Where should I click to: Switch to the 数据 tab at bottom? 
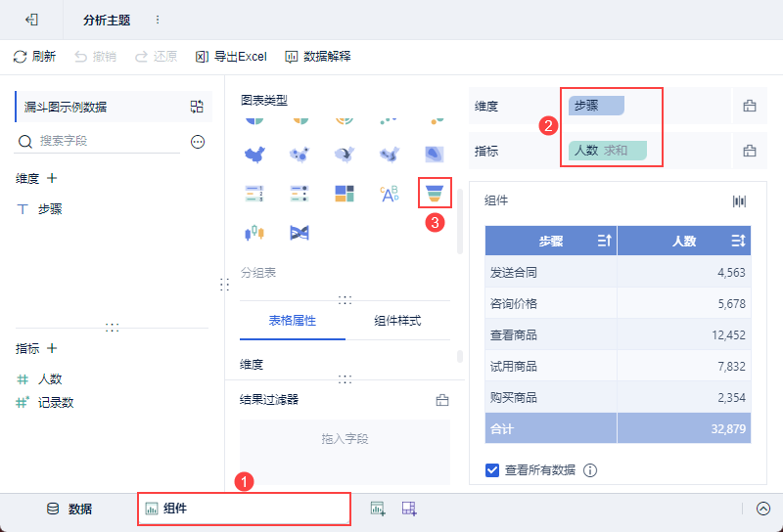coord(69,509)
